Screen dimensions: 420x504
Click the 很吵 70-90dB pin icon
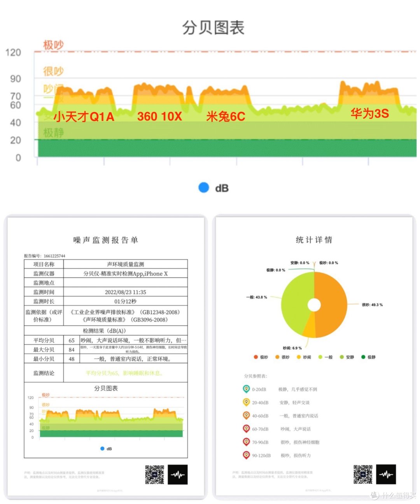pos(247,442)
